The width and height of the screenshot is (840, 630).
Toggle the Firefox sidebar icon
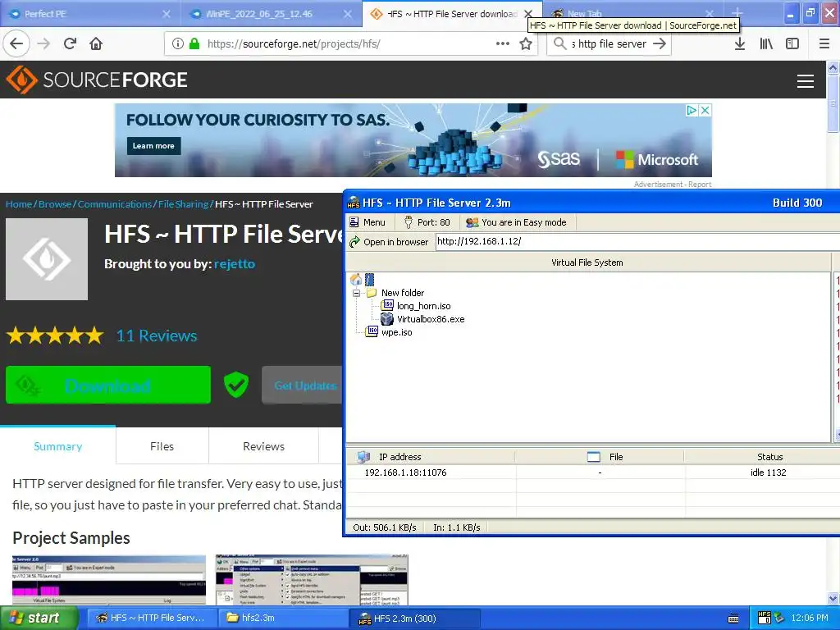792,44
